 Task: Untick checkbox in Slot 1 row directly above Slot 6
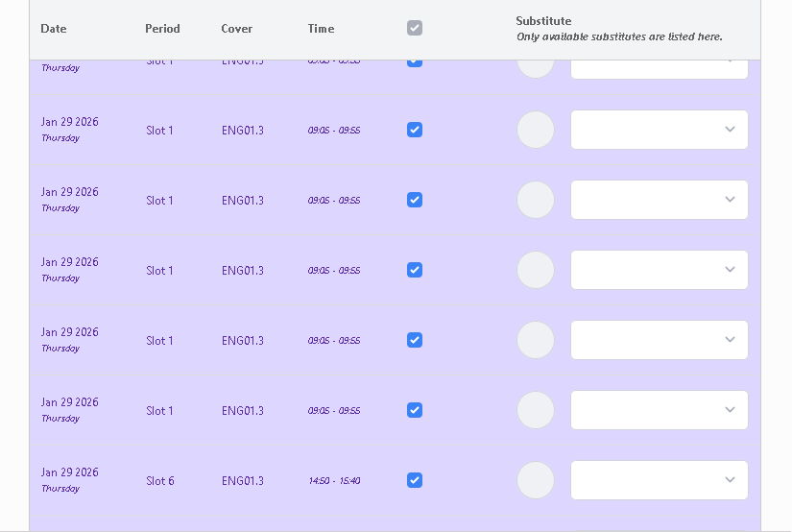coord(415,410)
